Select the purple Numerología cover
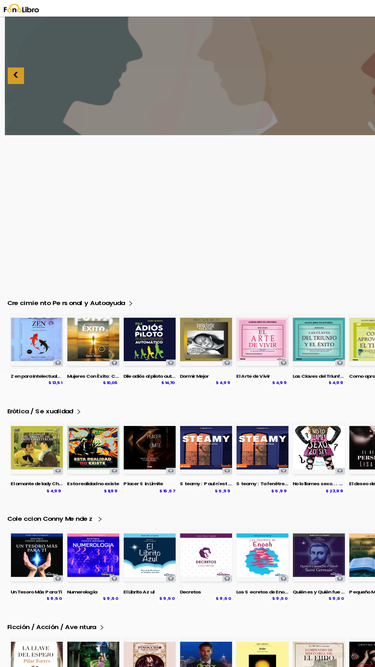The image size is (375, 667). 93,555
